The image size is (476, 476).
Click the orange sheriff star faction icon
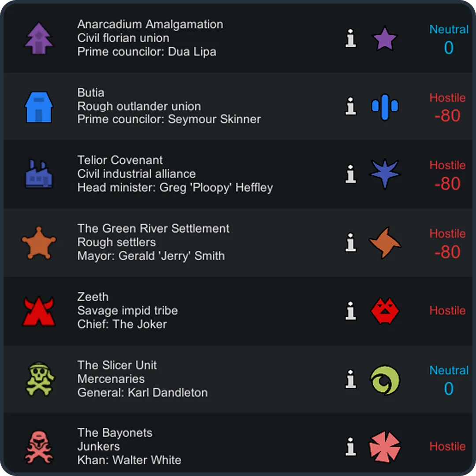pos(39,243)
